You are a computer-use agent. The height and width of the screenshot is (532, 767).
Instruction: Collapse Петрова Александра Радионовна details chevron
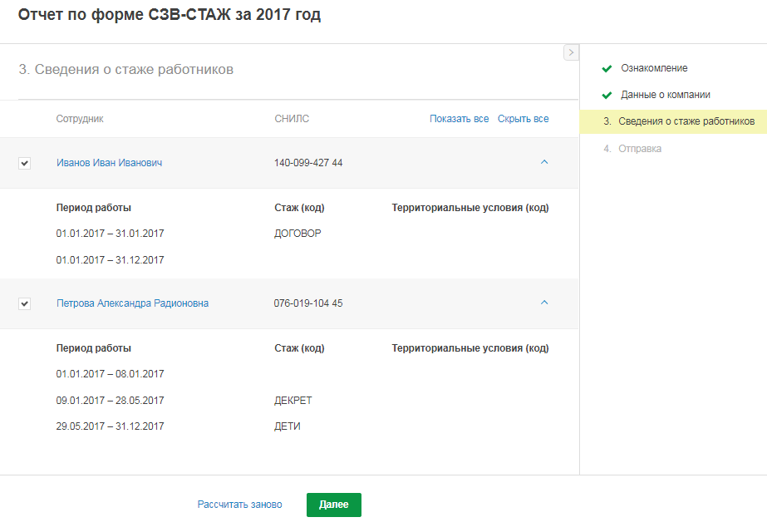pos(544,303)
